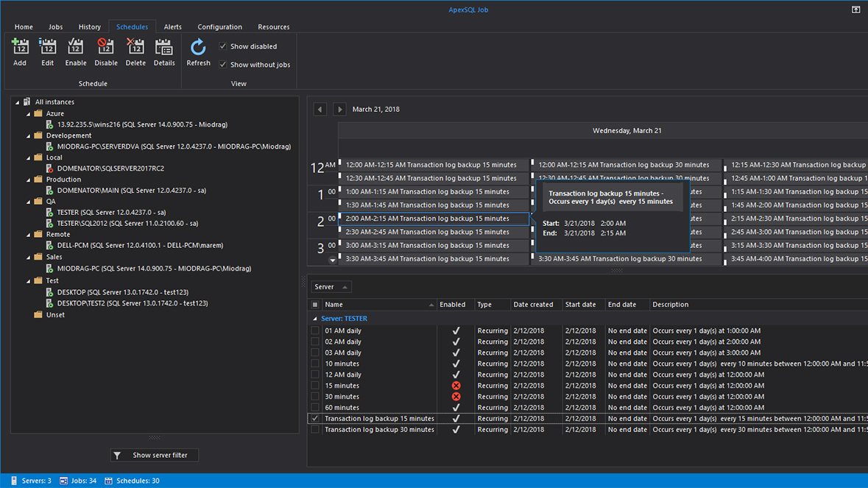Sort by the Server grouping button
Image resolution: width=868 pixels, height=488 pixels.
(331, 287)
